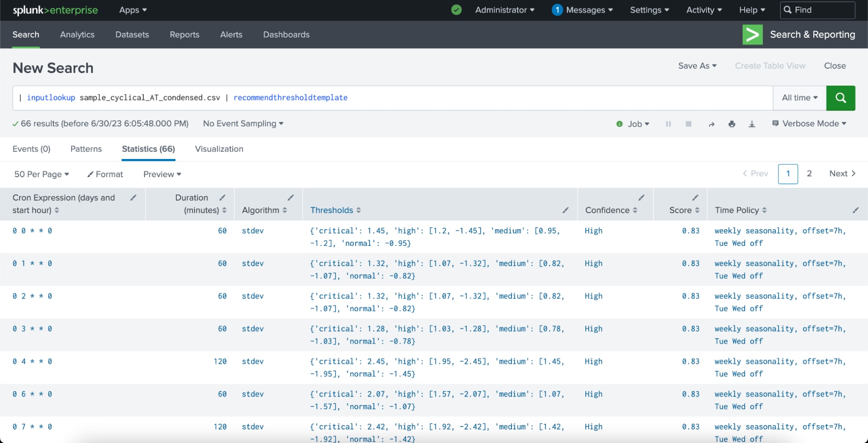The image size is (868, 443).
Task: Click the Search & Reporting app icon
Action: (x=752, y=34)
